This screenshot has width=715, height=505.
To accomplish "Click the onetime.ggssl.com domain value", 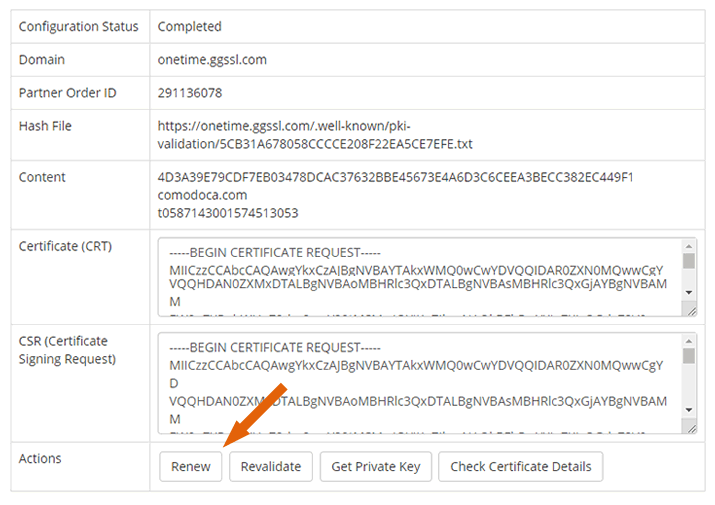I will click(x=212, y=60).
